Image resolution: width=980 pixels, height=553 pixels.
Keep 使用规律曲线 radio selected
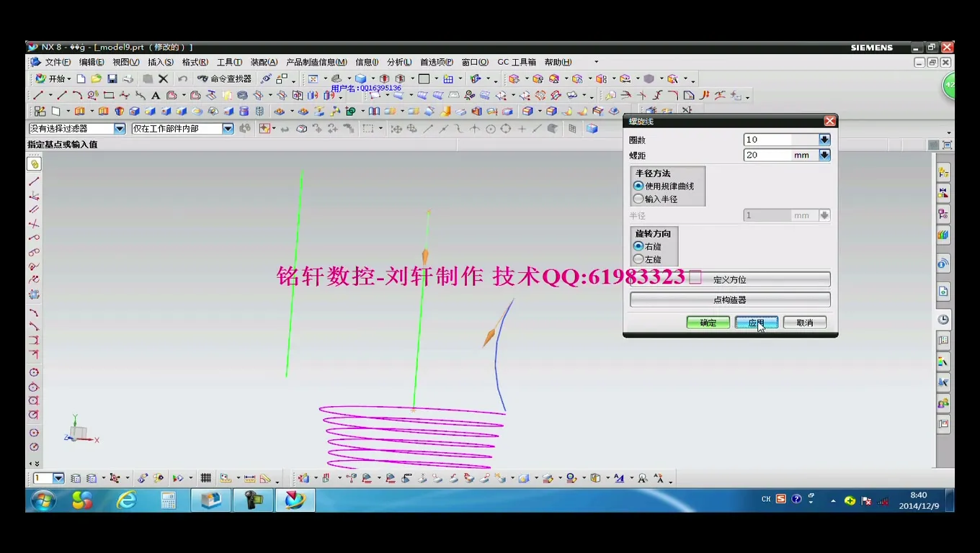pos(638,186)
